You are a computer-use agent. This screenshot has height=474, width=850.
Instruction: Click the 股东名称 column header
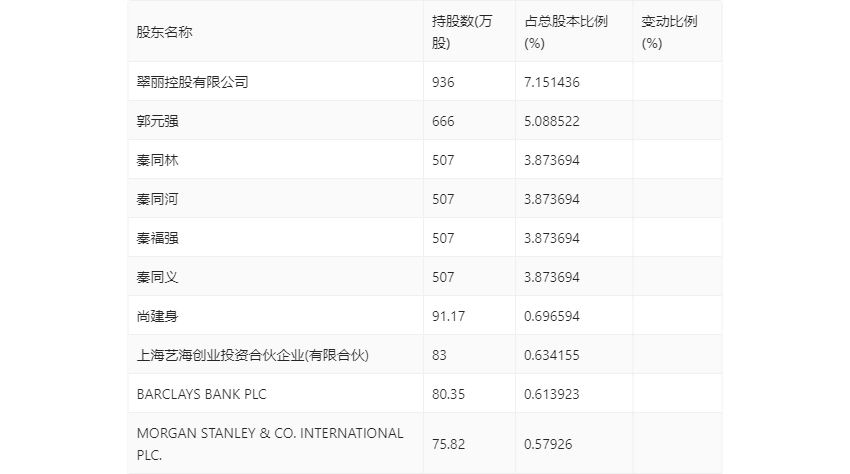pos(164,32)
